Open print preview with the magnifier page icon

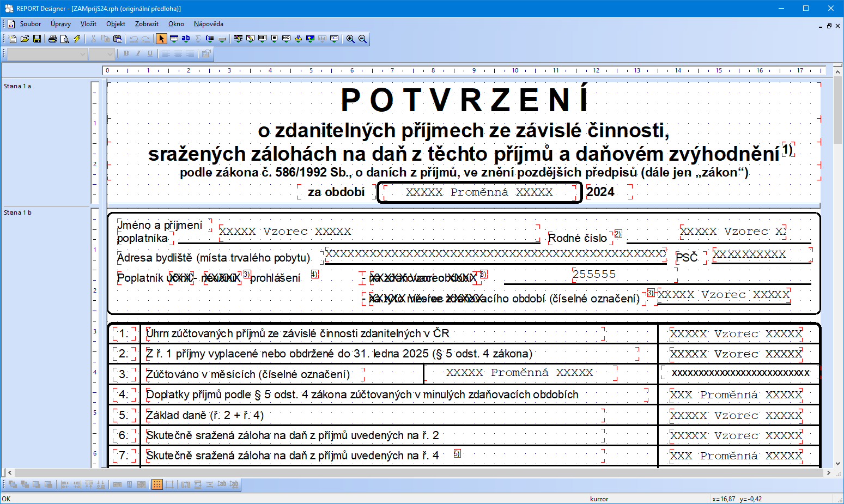[65, 39]
